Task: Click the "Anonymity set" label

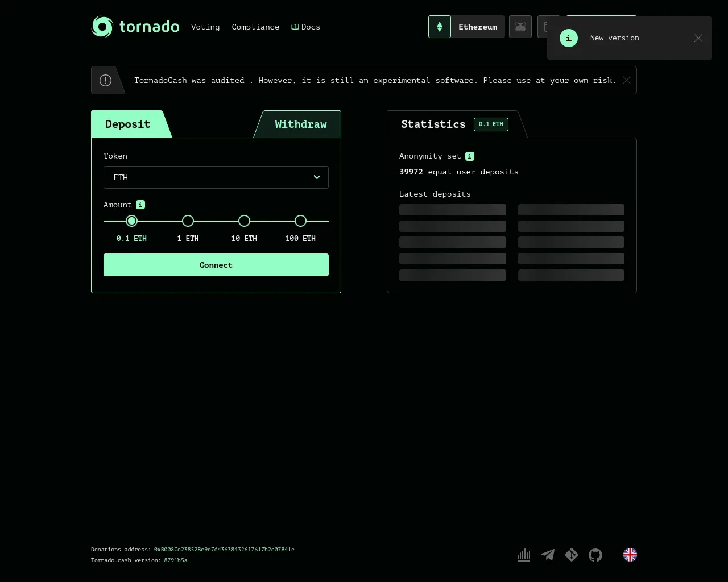Action: (430, 156)
